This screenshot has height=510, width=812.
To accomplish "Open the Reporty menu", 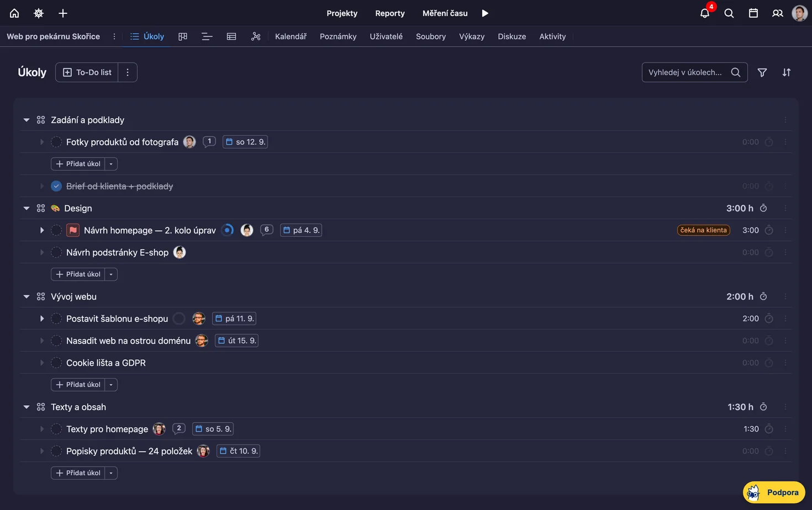I will (390, 13).
